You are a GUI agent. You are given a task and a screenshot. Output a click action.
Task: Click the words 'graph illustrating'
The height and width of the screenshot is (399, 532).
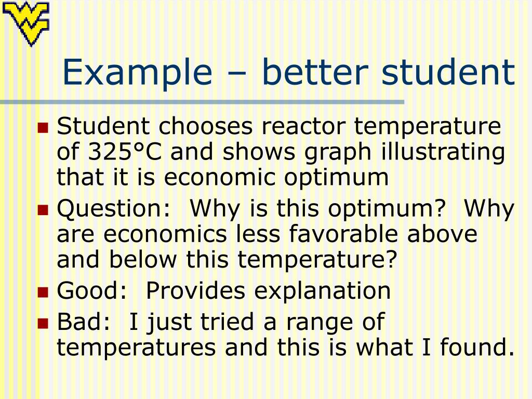pyautogui.click(x=404, y=153)
